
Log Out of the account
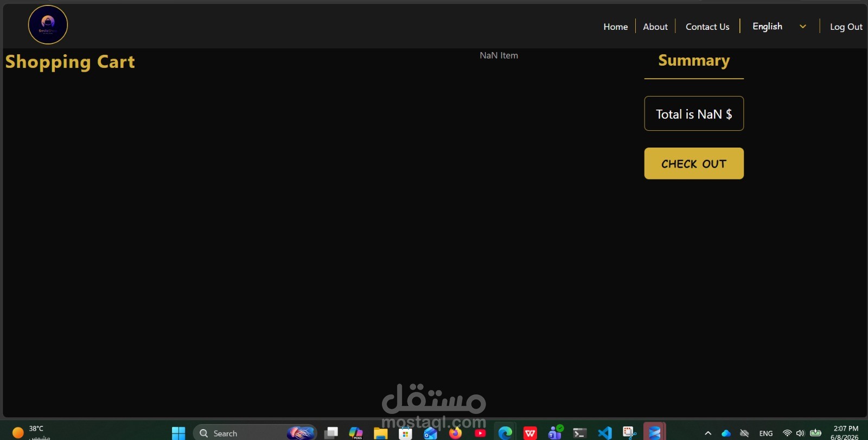click(x=846, y=27)
